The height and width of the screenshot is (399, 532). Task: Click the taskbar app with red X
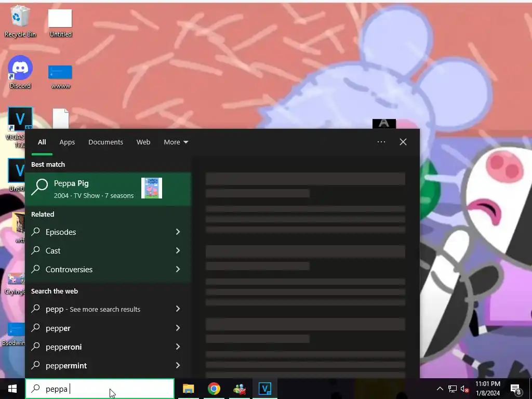point(240,389)
